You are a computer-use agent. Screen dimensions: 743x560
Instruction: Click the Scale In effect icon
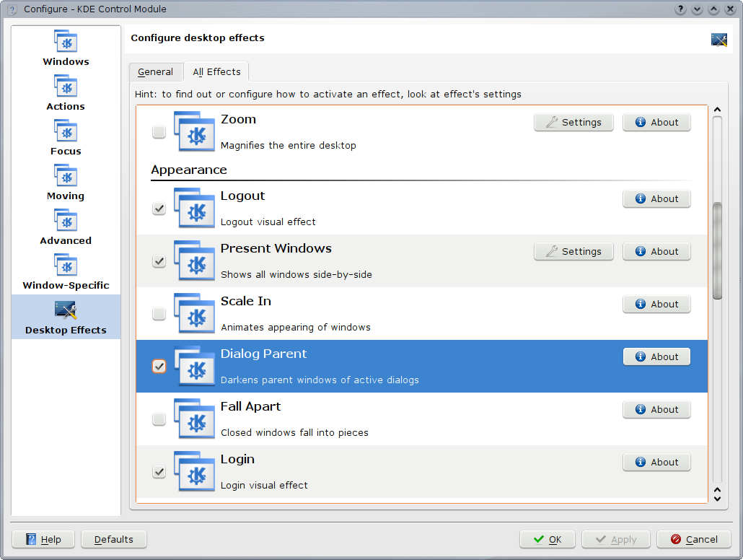click(194, 313)
